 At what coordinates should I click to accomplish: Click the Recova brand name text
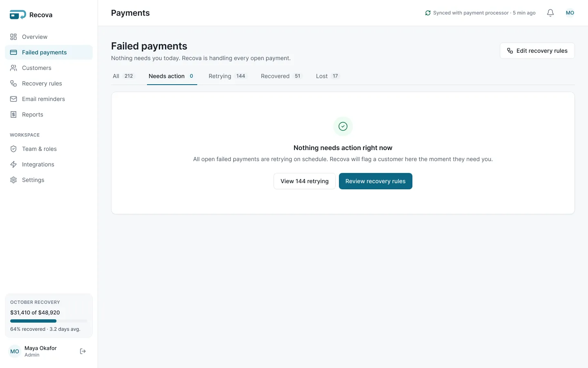coord(41,15)
